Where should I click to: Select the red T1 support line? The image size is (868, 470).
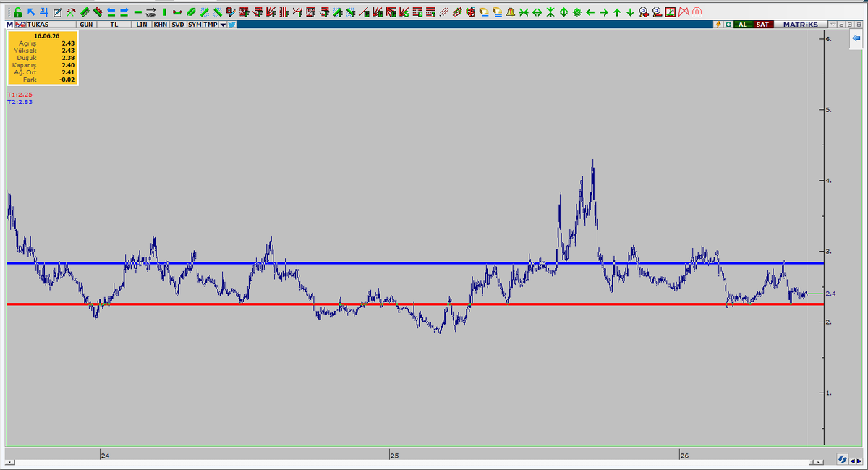click(416, 304)
